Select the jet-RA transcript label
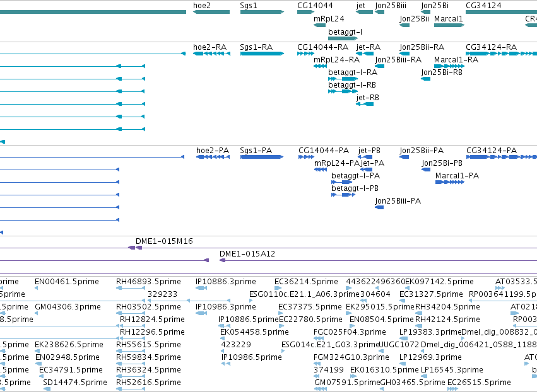The image size is (537, 392). click(x=368, y=47)
